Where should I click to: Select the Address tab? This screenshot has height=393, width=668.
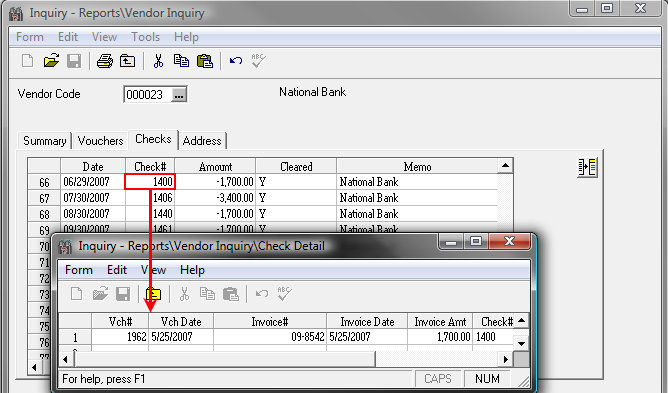pos(202,141)
